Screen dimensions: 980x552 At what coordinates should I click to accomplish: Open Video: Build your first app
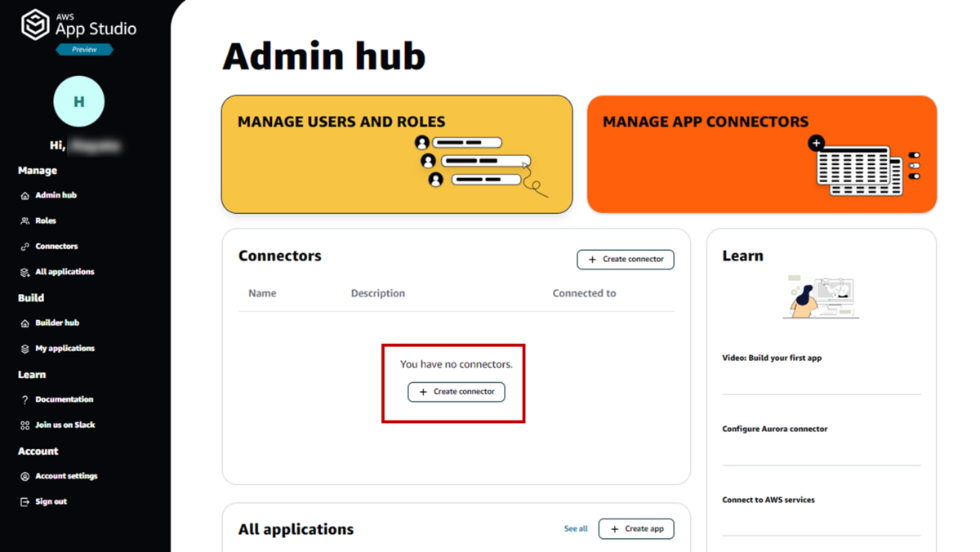pyautogui.click(x=772, y=358)
